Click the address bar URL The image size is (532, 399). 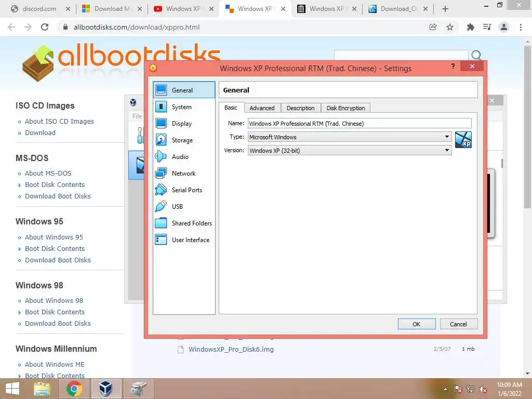click(137, 27)
